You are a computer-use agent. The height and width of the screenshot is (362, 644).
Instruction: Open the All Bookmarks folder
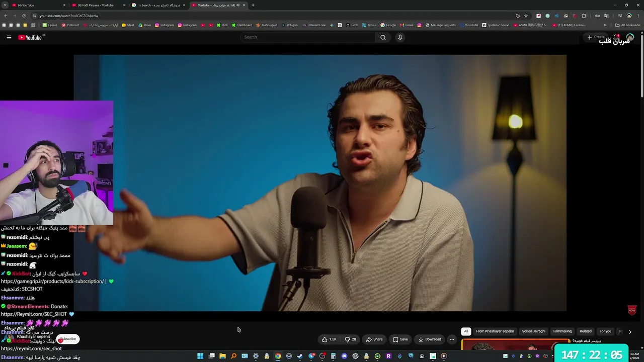point(628,25)
